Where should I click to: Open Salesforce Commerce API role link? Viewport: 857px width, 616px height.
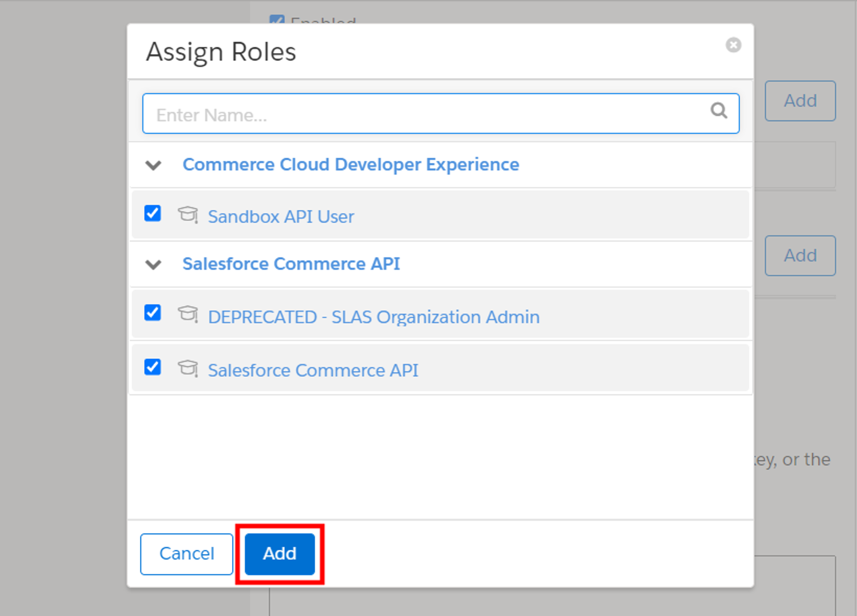(x=313, y=371)
